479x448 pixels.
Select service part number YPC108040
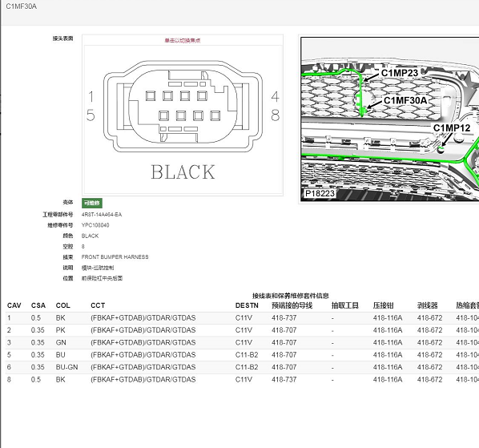[x=95, y=225]
